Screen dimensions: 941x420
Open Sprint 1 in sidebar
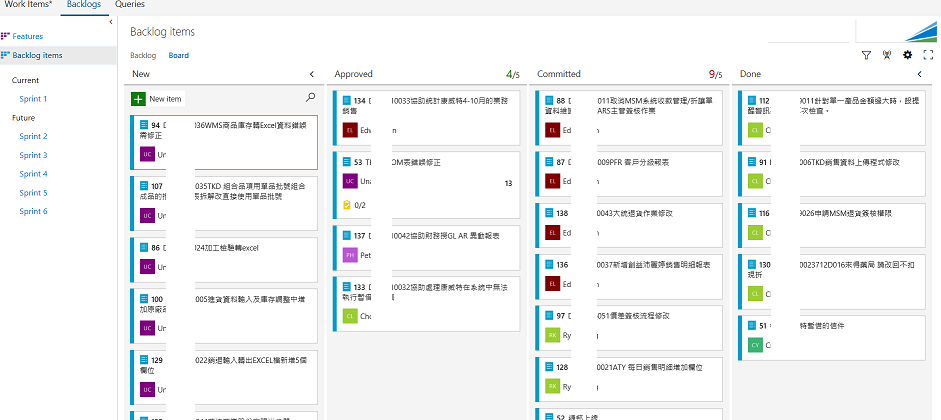click(x=33, y=99)
